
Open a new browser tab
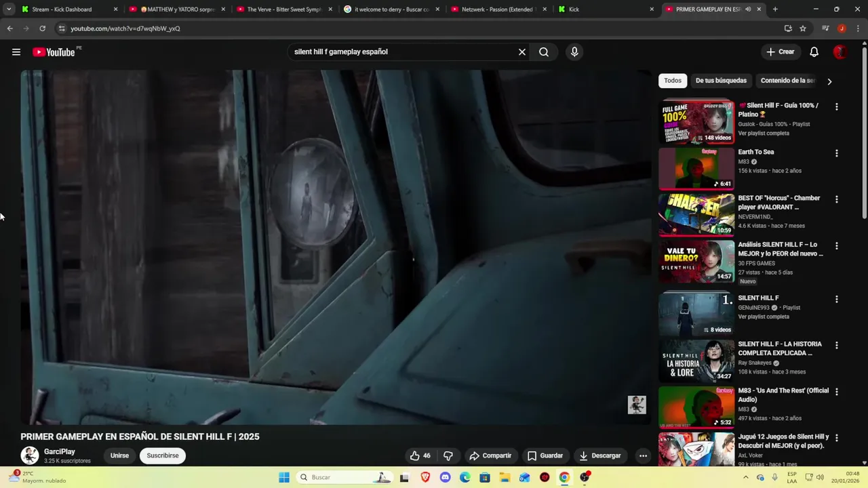(x=775, y=9)
